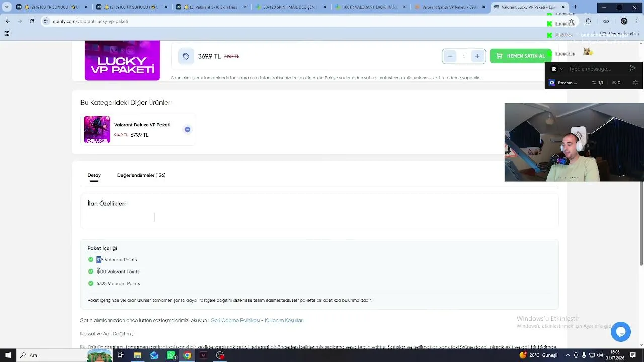Click the weather widget 28°C Güneşli
The height and width of the screenshot is (362, 644).
tap(539, 355)
